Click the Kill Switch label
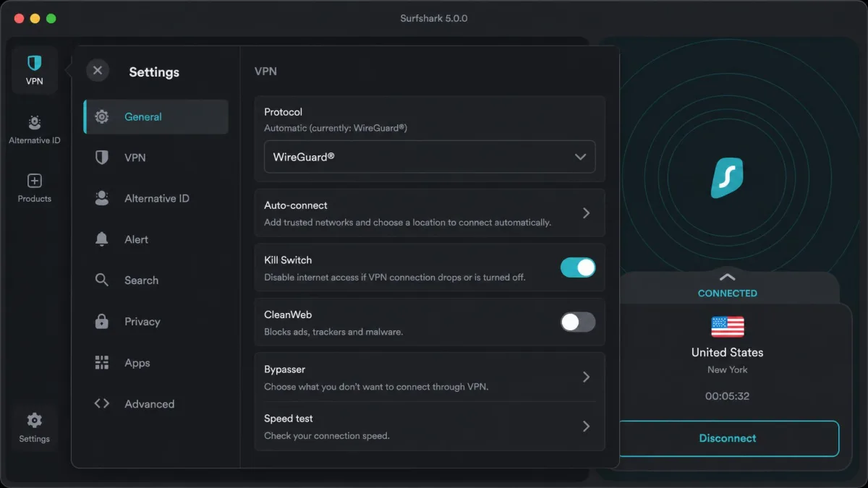 pyautogui.click(x=288, y=260)
